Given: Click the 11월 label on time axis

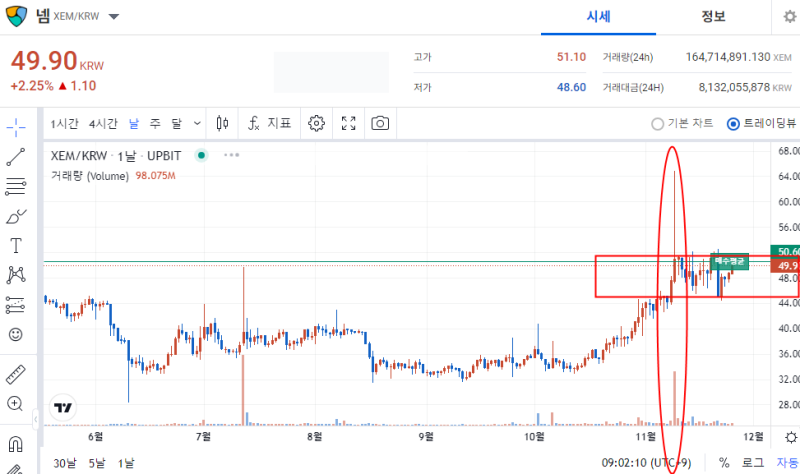Looking at the screenshot, I should coord(645,437).
